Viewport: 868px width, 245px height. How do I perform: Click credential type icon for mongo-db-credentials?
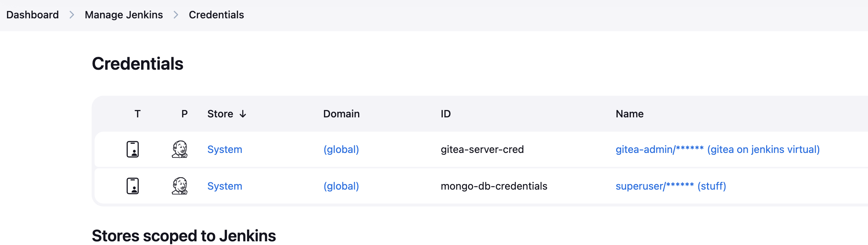coord(133,186)
